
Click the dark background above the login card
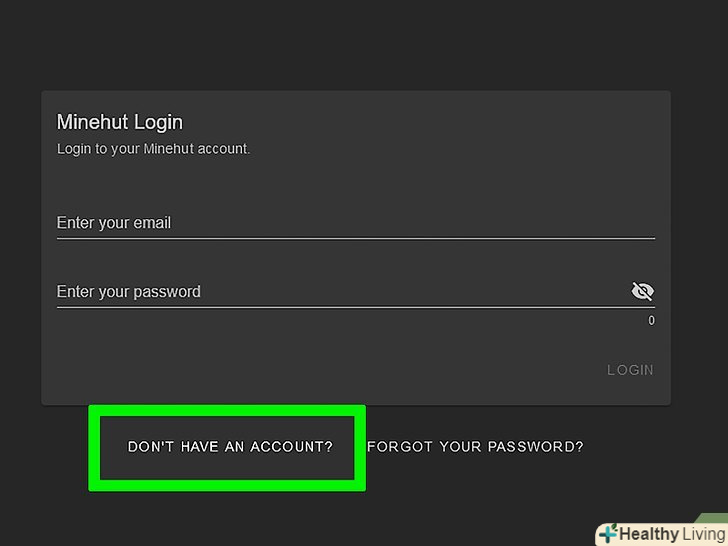coord(360,45)
